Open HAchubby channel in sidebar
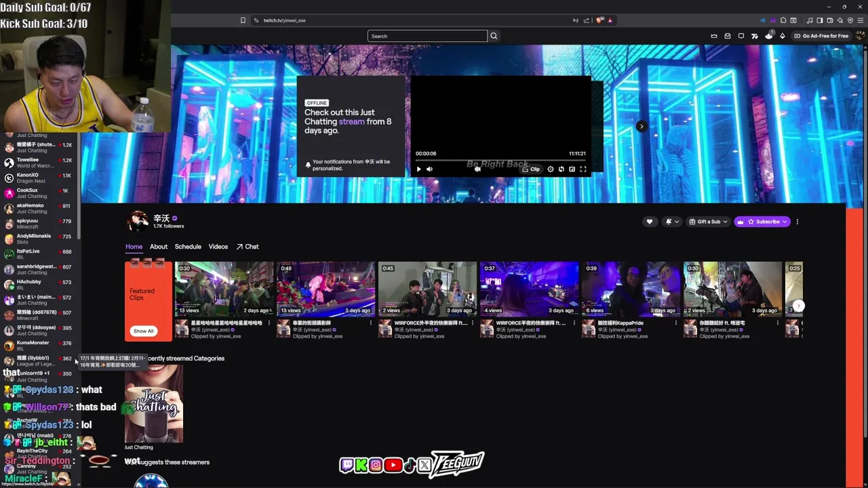 [x=39, y=285]
